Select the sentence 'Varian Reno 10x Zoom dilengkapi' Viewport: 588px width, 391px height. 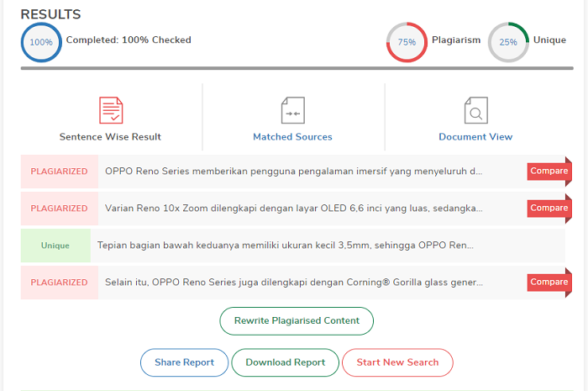tap(294, 209)
